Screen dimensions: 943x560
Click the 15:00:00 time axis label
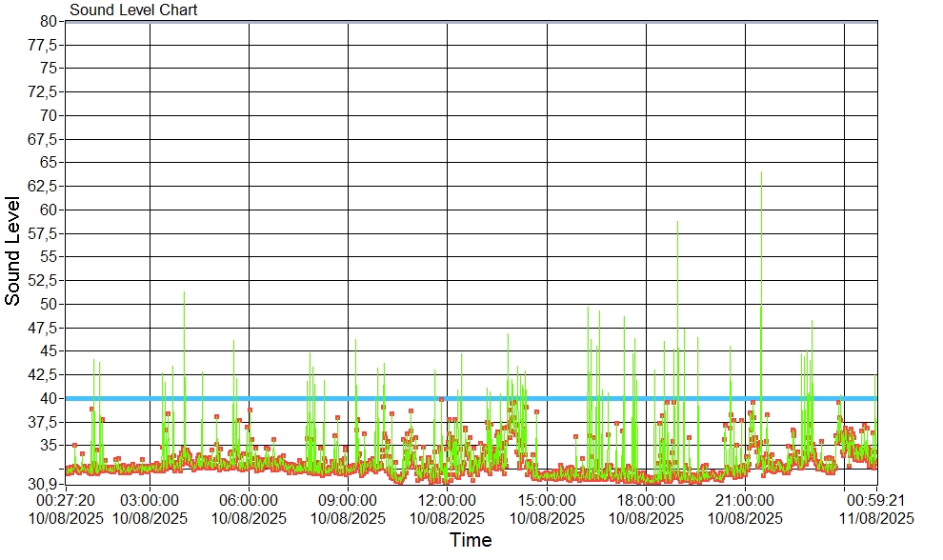point(547,501)
